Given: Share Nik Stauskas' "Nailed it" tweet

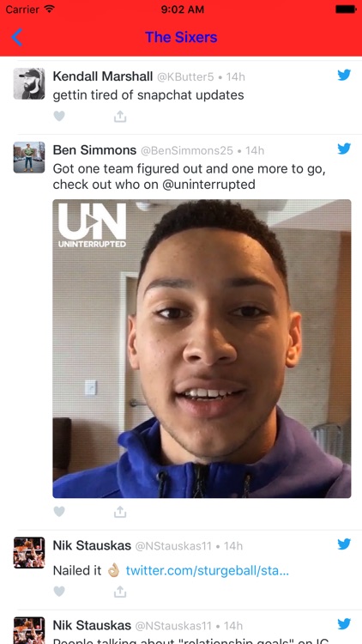Looking at the screenshot, I should pyautogui.click(x=120, y=592).
